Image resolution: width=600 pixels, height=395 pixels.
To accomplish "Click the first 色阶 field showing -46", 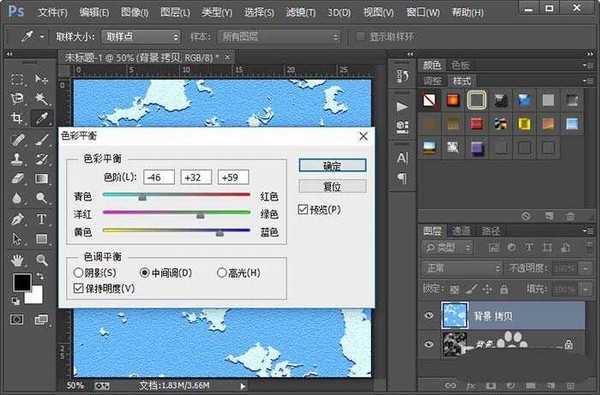I will (x=159, y=177).
